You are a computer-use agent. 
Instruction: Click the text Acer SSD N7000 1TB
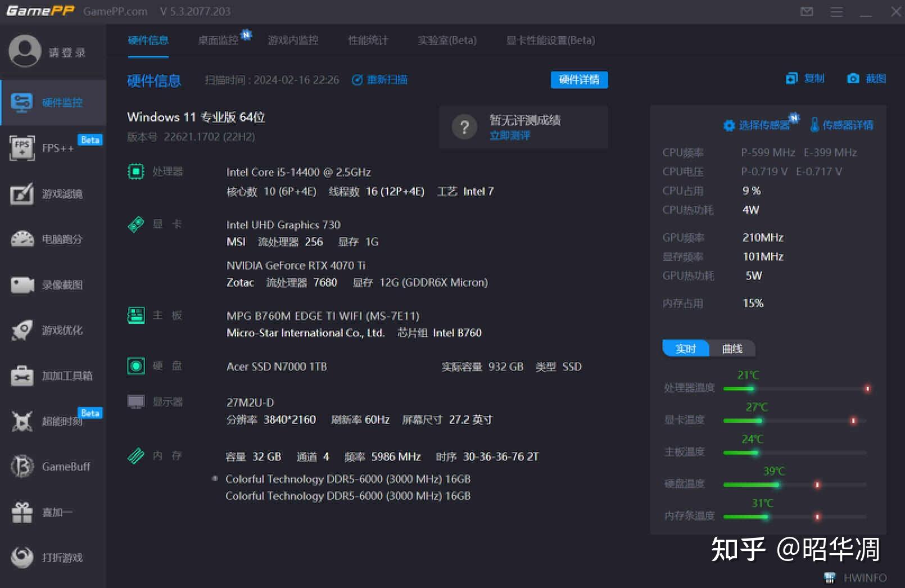[x=277, y=367]
